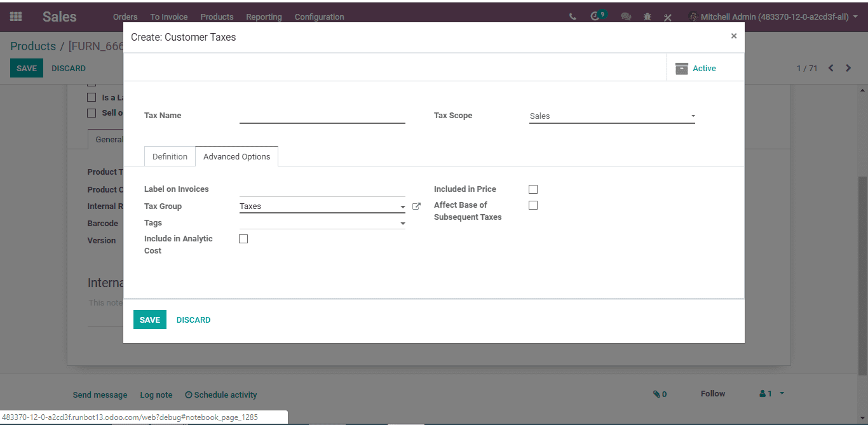The height and width of the screenshot is (425, 868).
Task: Click the Sales app title
Action: [x=60, y=17]
